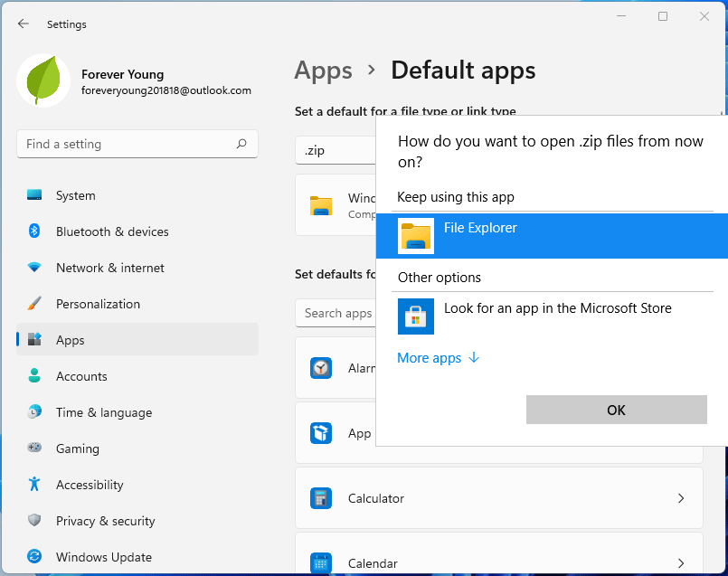
Task: Expand the Calculator row chevron
Action: [681, 498]
